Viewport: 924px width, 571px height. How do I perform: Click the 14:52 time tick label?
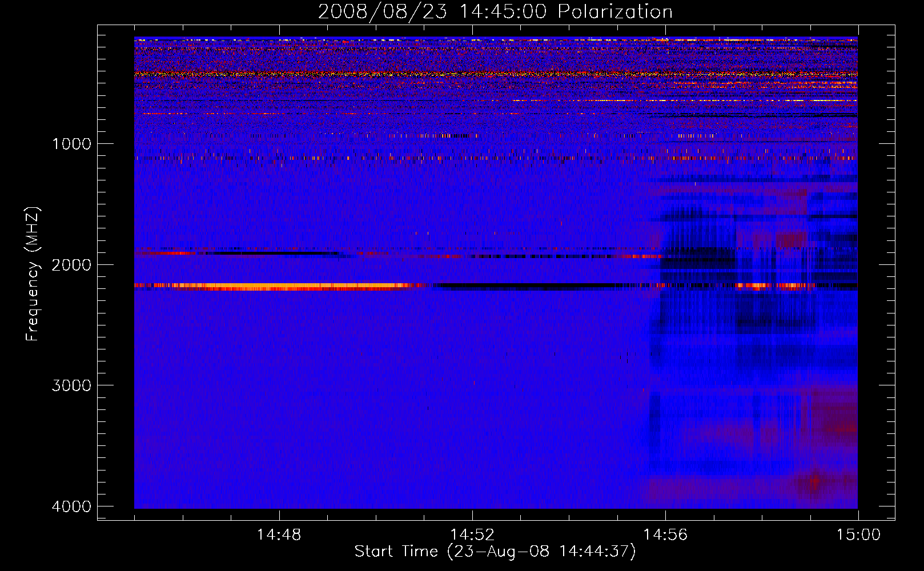tap(472, 535)
